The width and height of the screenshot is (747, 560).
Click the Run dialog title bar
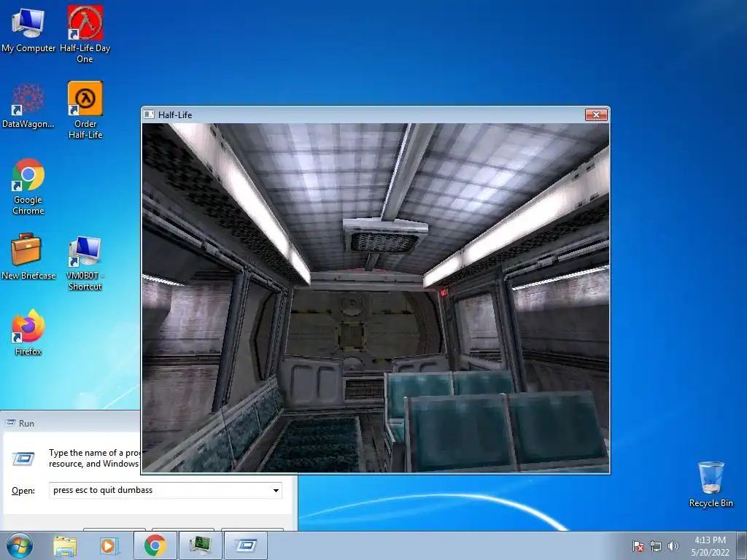pos(71,423)
